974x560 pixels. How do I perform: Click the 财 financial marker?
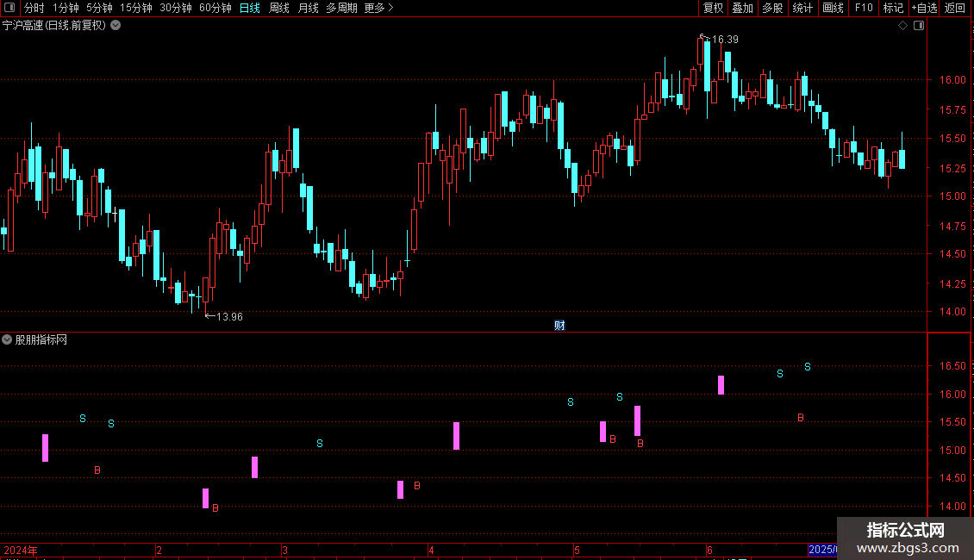[559, 326]
